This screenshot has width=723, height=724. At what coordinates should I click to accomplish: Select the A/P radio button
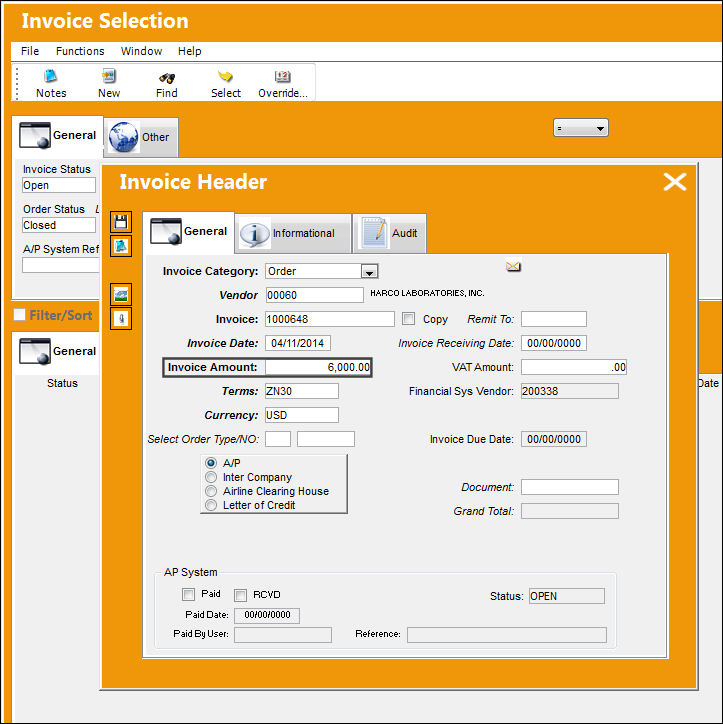(211, 463)
